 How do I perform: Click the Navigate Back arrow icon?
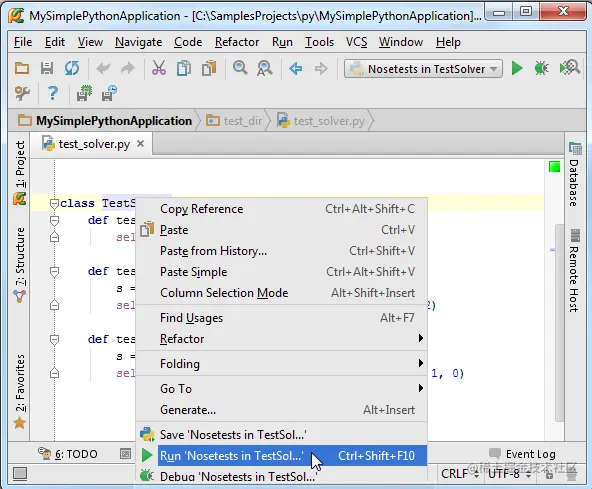pyautogui.click(x=296, y=69)
